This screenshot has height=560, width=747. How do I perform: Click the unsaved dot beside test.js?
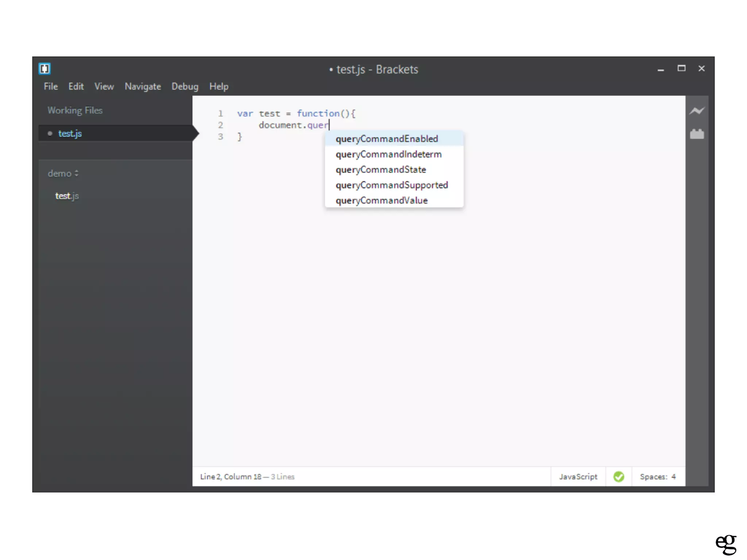coord(50,133)
